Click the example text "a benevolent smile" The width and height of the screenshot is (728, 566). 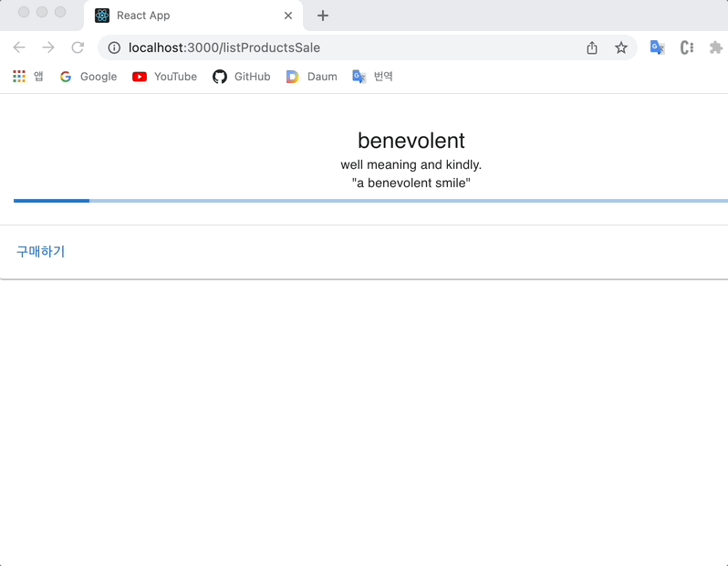point(411,183)
